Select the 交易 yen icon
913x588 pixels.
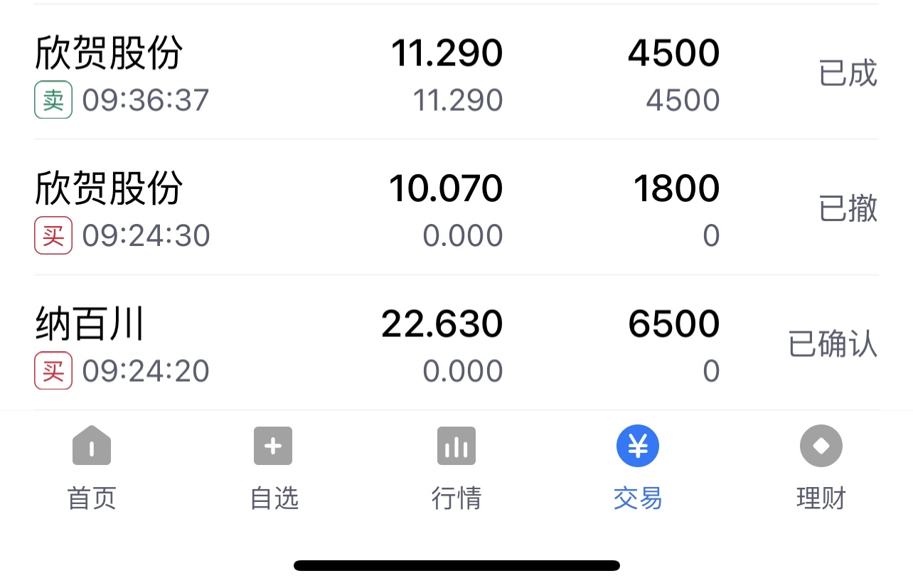[x=638, y=446]
